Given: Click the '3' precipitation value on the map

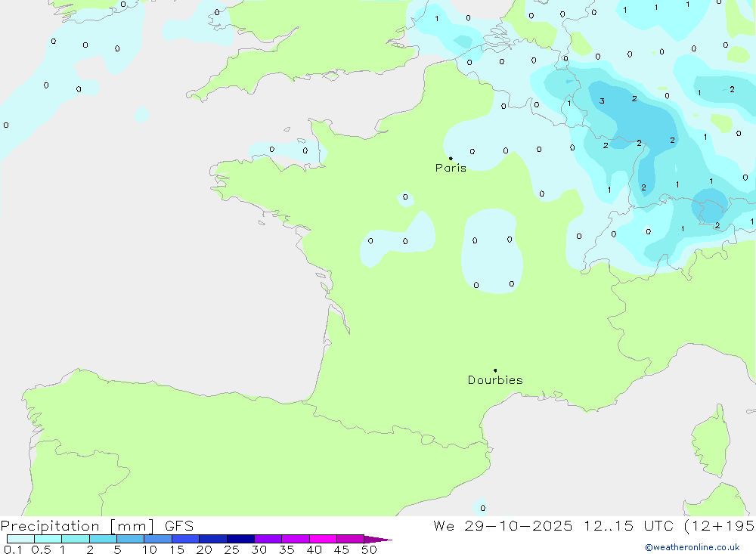Looking at the screenshot, I should pyautogui.click(x=602, y=101).
